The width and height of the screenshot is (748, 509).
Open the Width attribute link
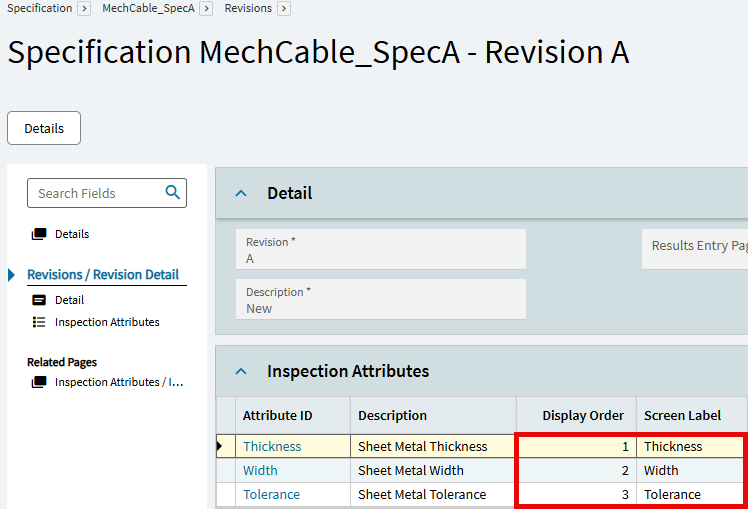coord(260,471)
